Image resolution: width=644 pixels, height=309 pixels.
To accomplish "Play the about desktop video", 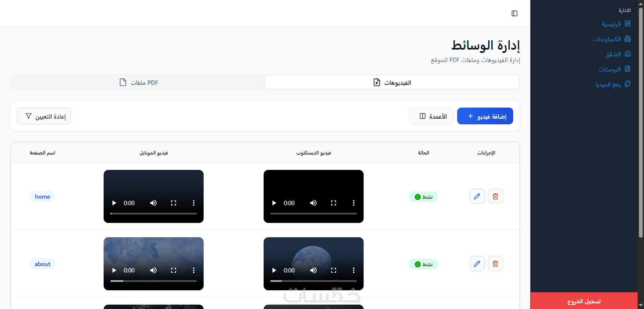I will click(x=274, y=270).
